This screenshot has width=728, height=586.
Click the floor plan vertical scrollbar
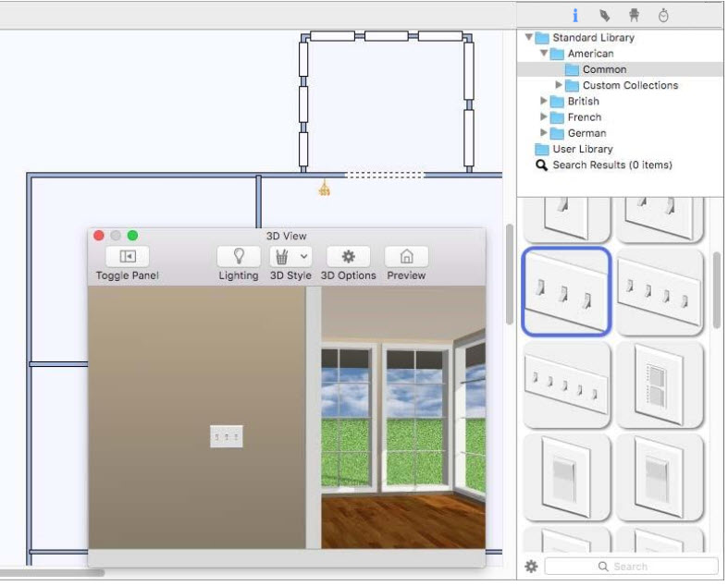(x=510, y=275)
